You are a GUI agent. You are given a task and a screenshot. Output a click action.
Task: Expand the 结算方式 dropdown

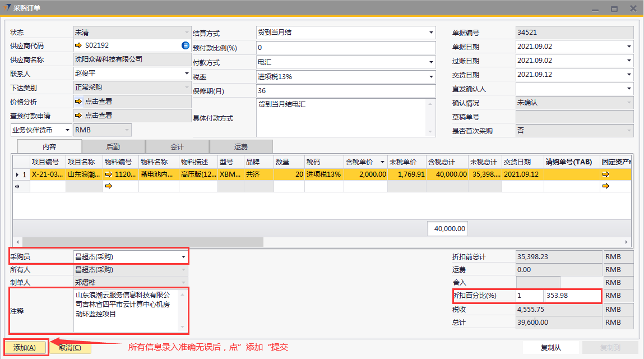(431, 33)
